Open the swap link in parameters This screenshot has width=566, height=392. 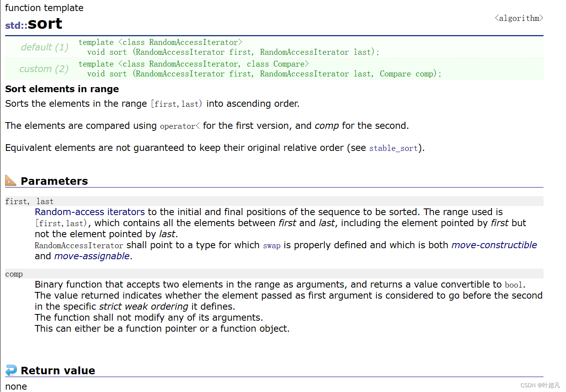[272, 245]
